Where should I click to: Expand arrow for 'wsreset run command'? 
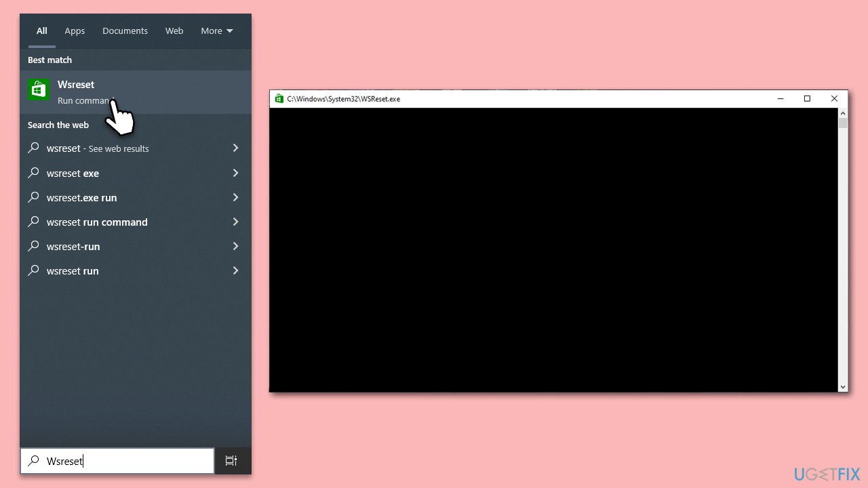click(x=235, y=222)
